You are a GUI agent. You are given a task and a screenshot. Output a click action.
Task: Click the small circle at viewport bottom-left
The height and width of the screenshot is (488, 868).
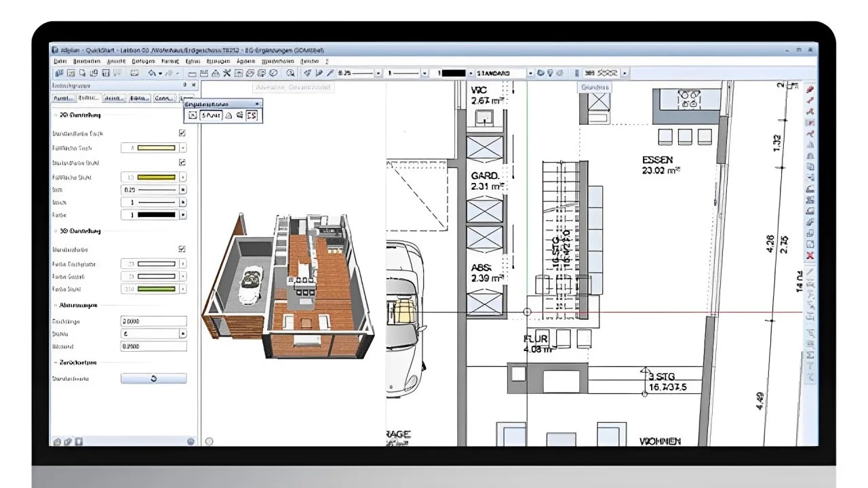pyautogui.click(x=209, y=441)
